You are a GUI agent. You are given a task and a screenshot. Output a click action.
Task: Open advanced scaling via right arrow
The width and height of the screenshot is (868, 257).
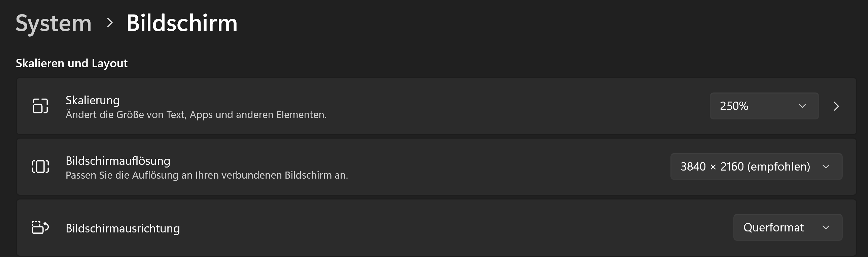tap(836, 106)
